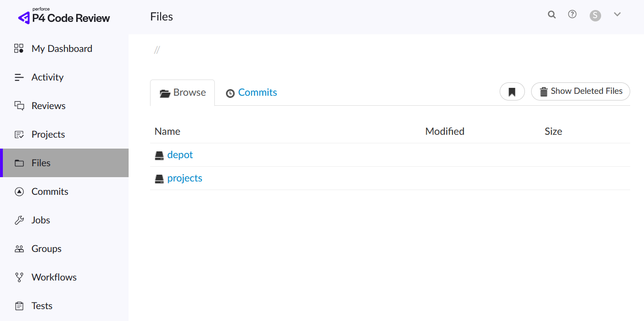This screenshot has height=321, width=644.
Task: Click the depot drive icon
Action: tap(159, 155)
